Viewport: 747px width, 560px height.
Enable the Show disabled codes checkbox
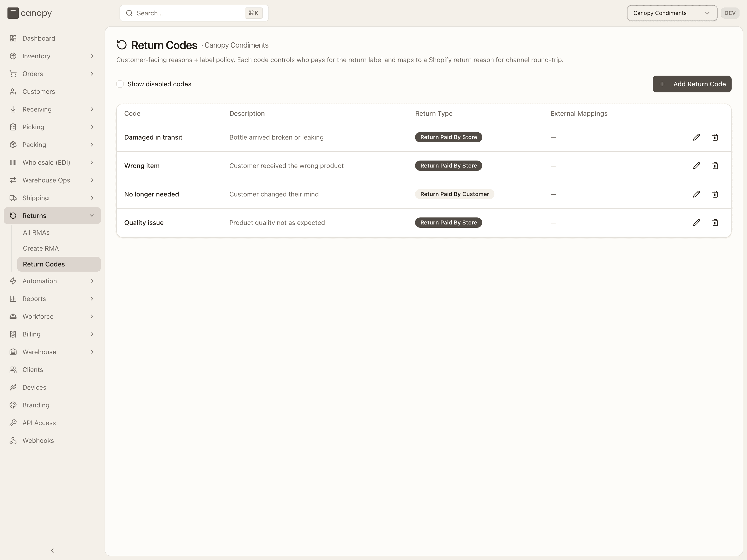(120, 84)
